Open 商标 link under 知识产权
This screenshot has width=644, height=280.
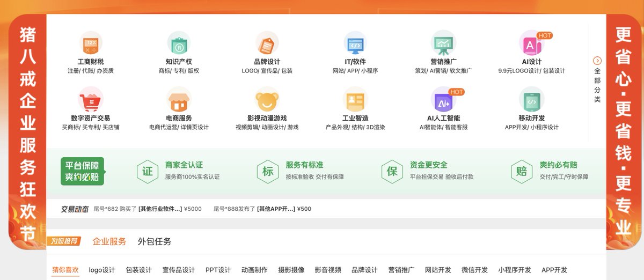164,71
